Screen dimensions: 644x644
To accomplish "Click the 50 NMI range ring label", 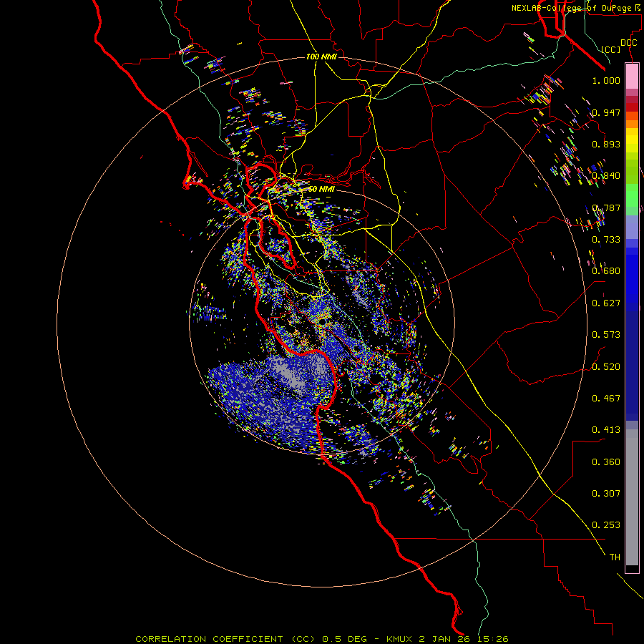I will 321,189.
